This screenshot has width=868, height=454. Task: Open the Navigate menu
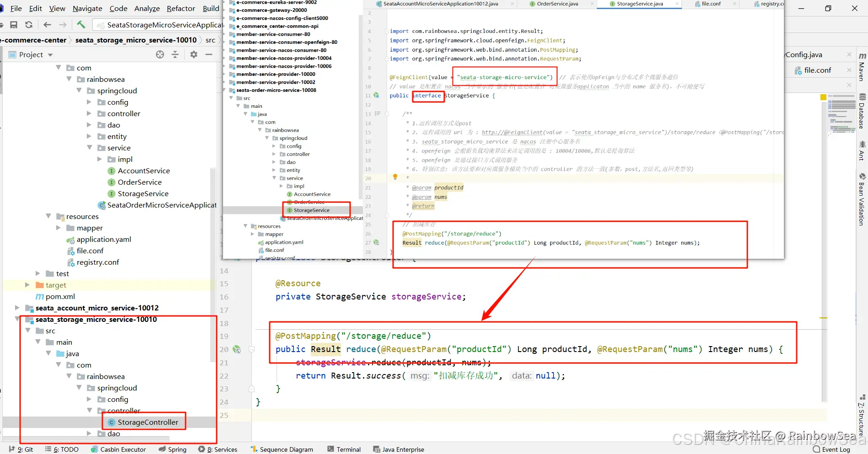87,8
